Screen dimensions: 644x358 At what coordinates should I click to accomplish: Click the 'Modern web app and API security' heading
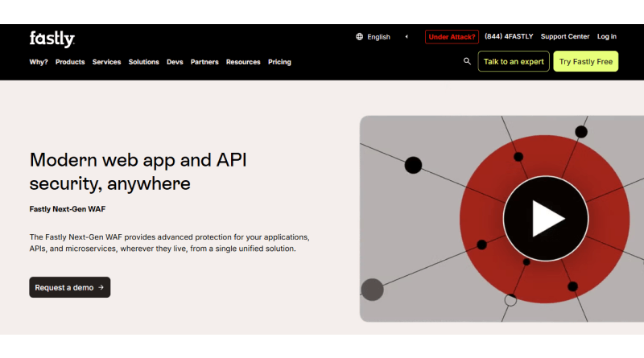tap(138, 171)
